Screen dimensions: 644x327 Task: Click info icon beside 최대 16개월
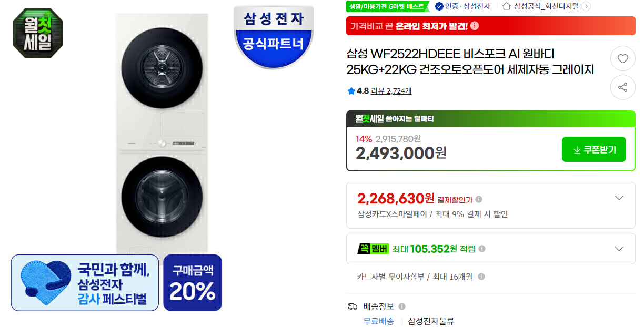coord(481,277)
